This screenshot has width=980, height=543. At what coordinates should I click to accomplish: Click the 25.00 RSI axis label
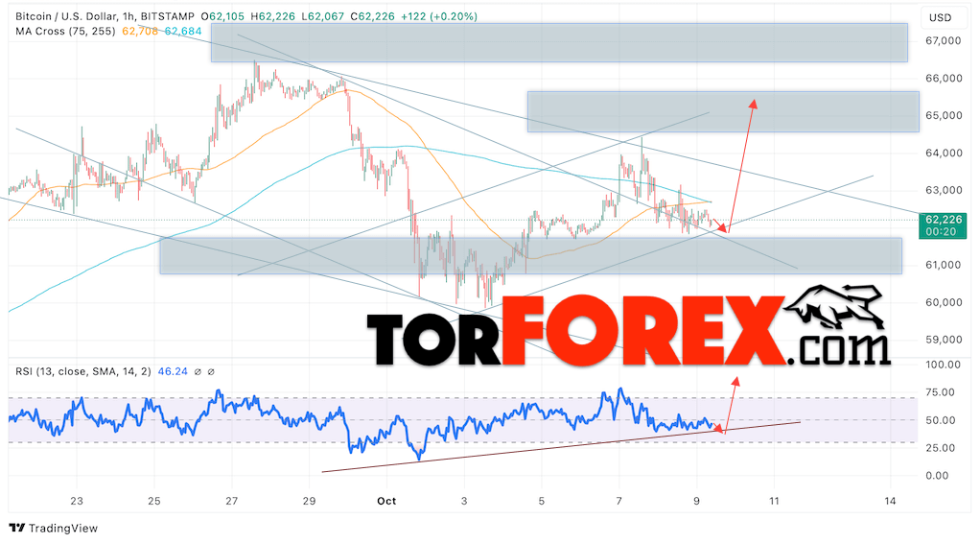coord(941,448)
